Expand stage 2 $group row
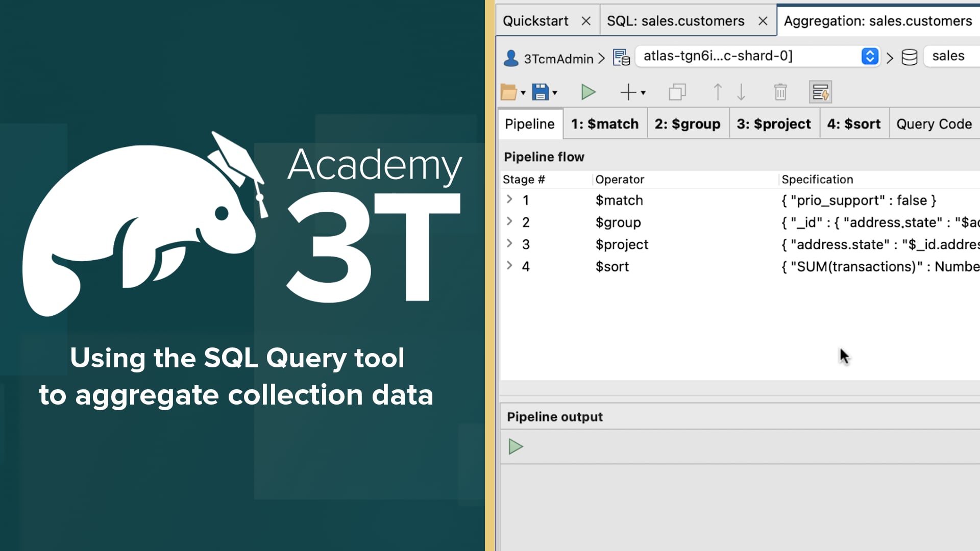 pyautogui.click(x=509, y=221)
